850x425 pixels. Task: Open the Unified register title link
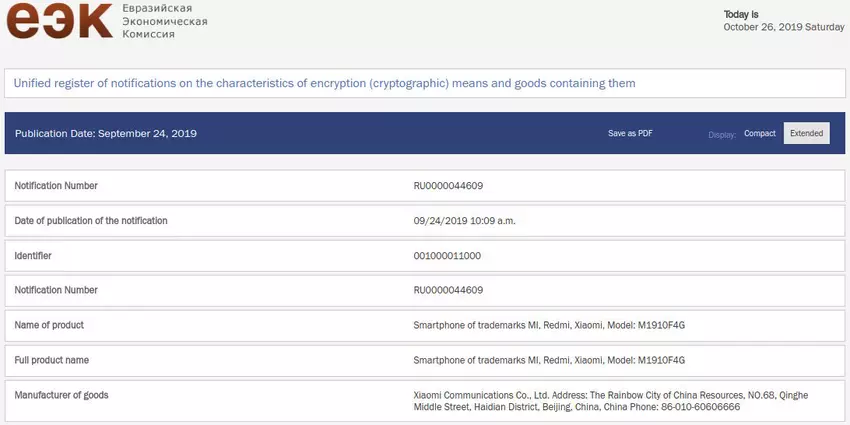[324, 83]
